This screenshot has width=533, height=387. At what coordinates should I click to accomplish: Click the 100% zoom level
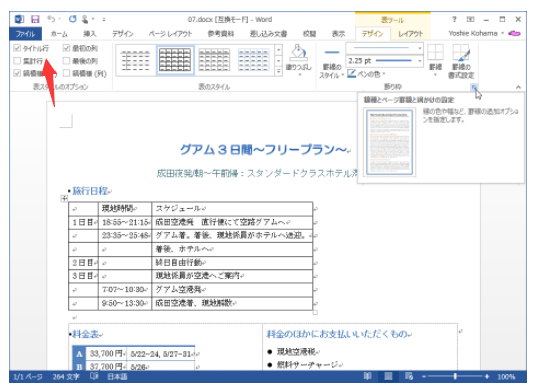[506, 376]
